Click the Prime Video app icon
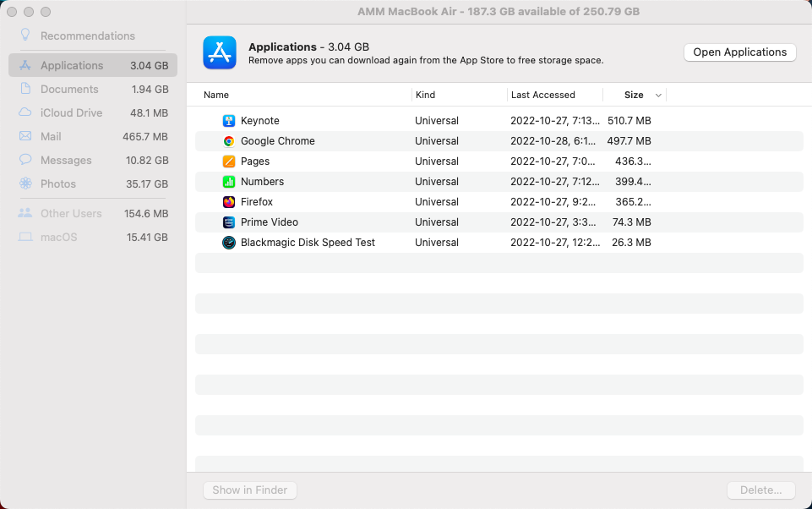Image resolution: width=812 pixels, height=509 pixels. coord(229,222)
